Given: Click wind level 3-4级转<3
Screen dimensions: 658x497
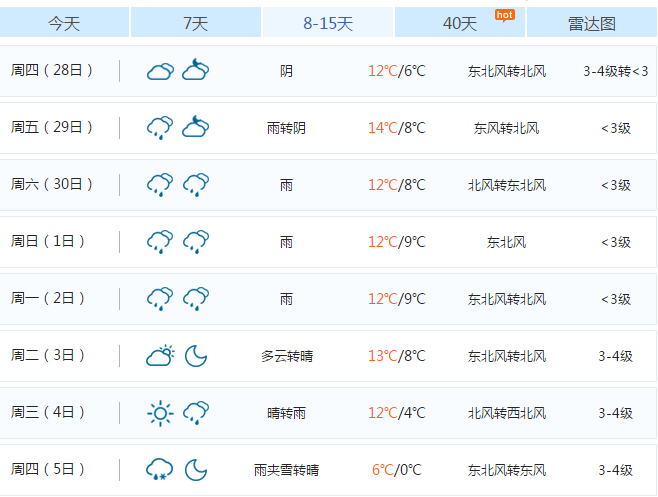Looking at the screenshot, I should [616, 71].
